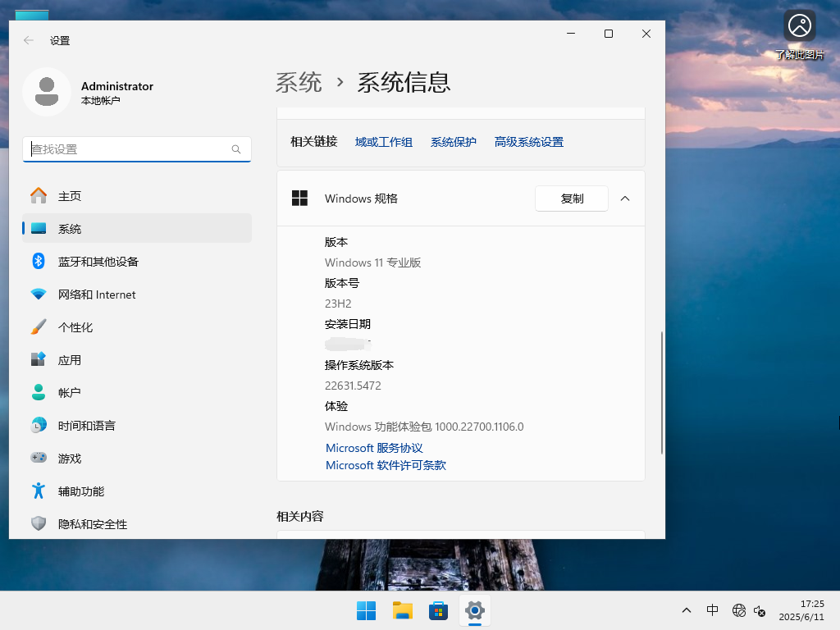This screenshot has width=840, height=630.
Task: Click the 系统 breadcrumb link
Action: click(x=299, y=83)
